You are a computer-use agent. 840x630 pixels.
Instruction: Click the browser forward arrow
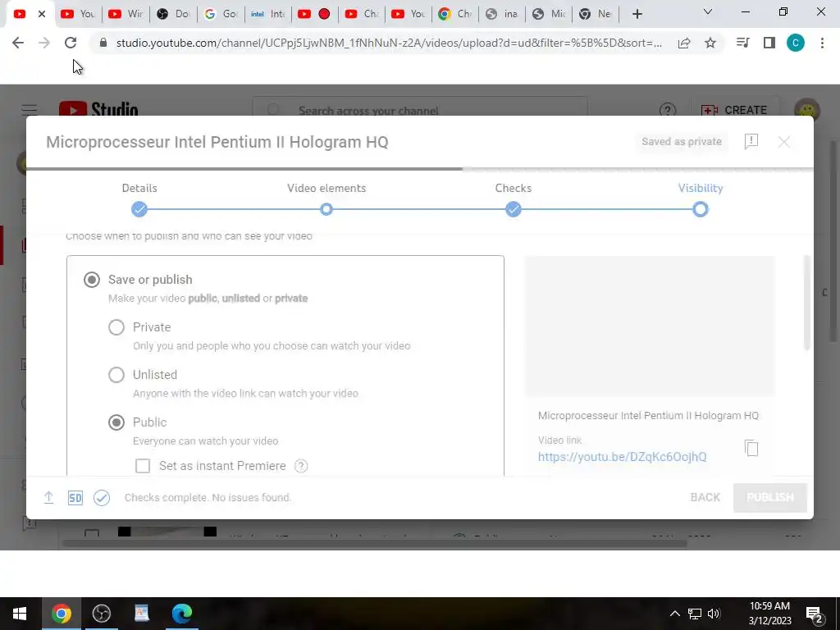pyautogui.click(x=44, y=43)
